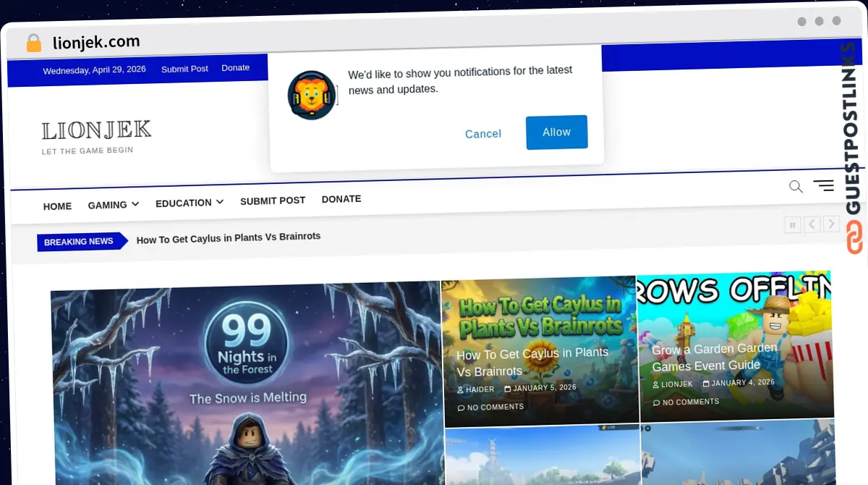Allow notifications from the site

pos(557,132)
